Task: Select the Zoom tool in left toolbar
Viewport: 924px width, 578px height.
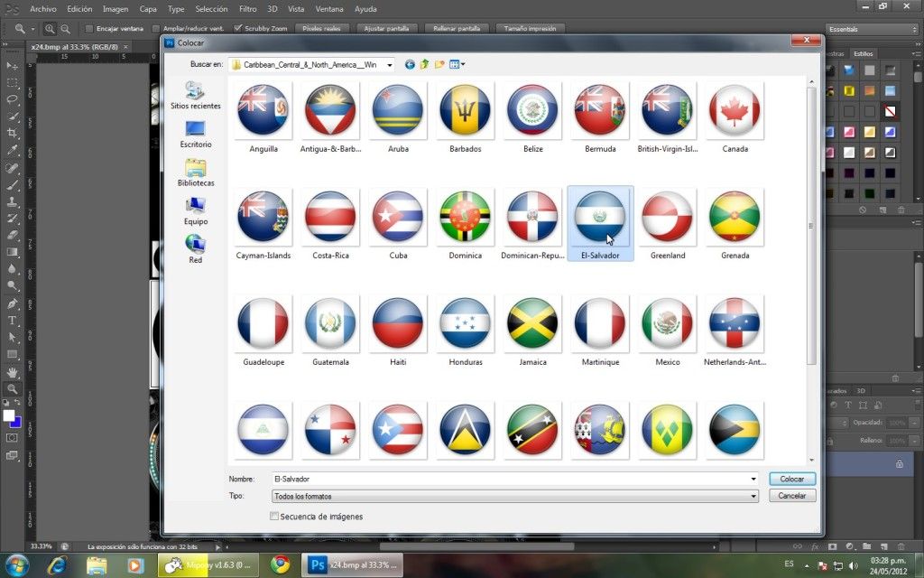Action: click(12, 389)
